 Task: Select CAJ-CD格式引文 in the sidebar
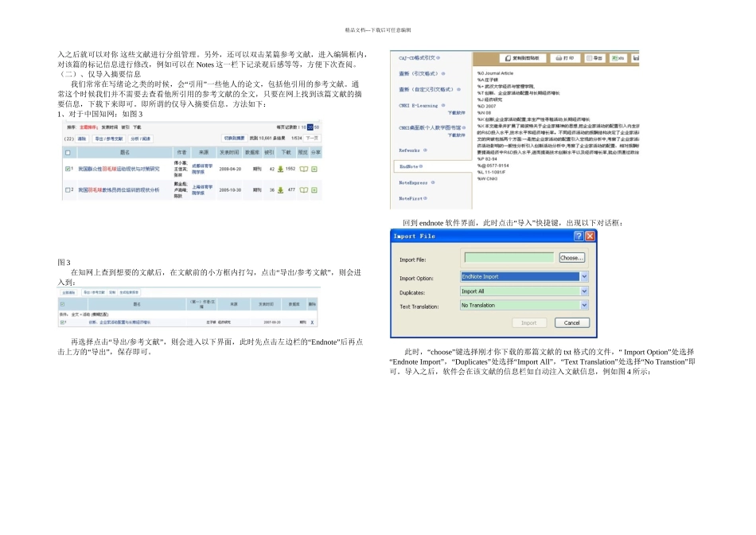tap(417, 57)
